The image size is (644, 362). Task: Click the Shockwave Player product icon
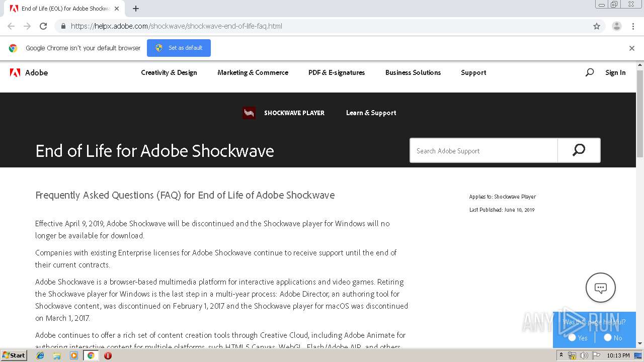pyautogui.click(x=249, y=113)
